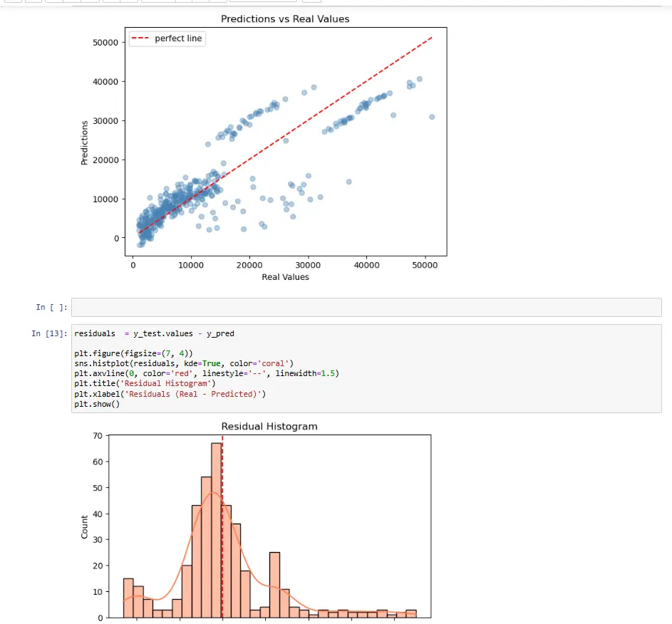The image size is (672, 624).
Task: Click the tallest histogram bar near zero
Action: click(217, 530)
